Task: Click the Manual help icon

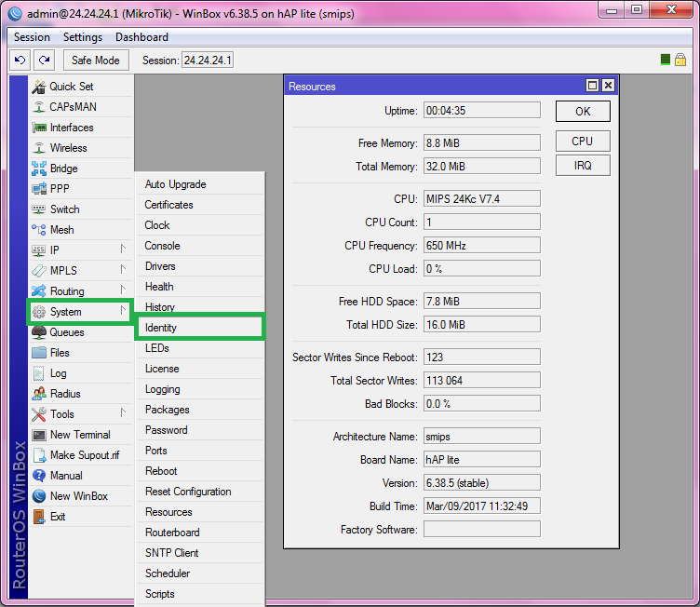Action: (x=39, y=476)
